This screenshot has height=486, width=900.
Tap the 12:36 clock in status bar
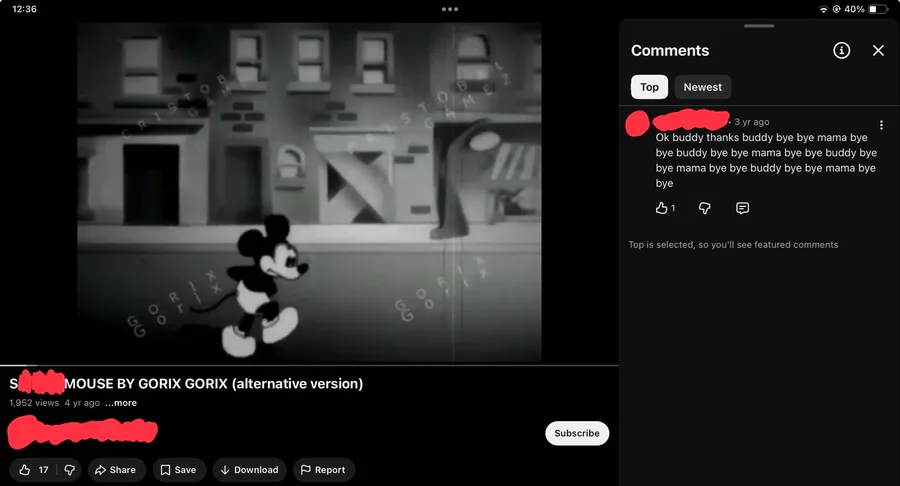[x=24, y=9]
